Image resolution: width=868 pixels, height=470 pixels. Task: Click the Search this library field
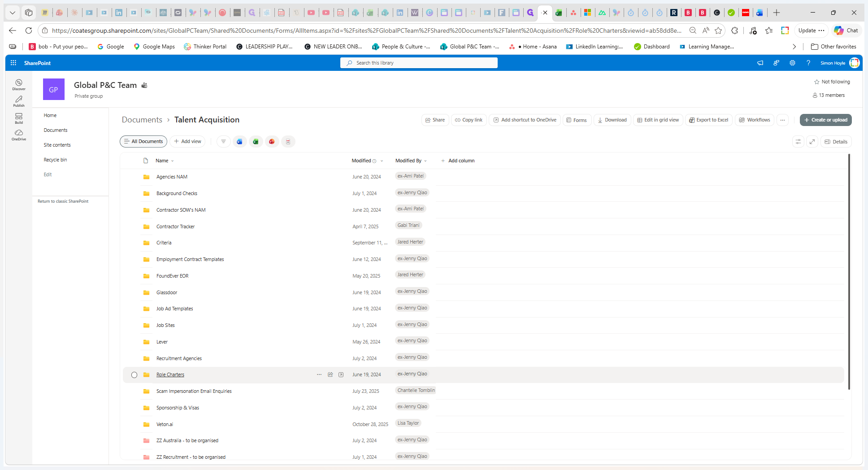(x=419, y=63)
